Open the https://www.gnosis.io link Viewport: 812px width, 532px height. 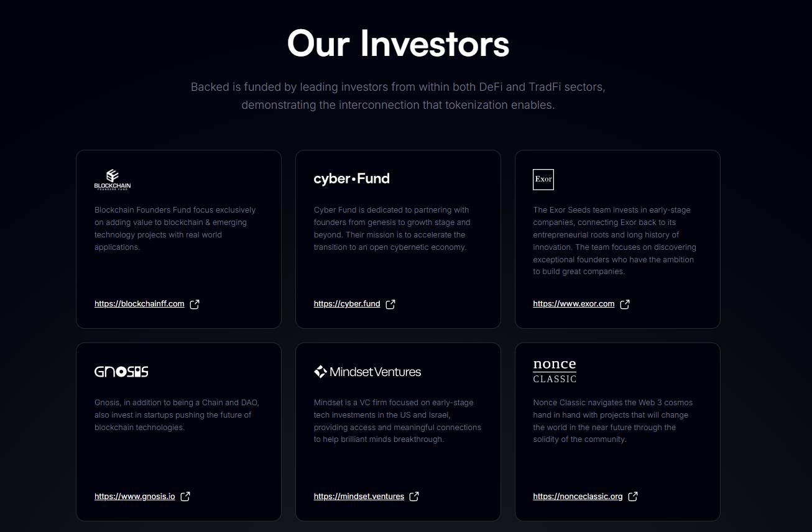134,496
